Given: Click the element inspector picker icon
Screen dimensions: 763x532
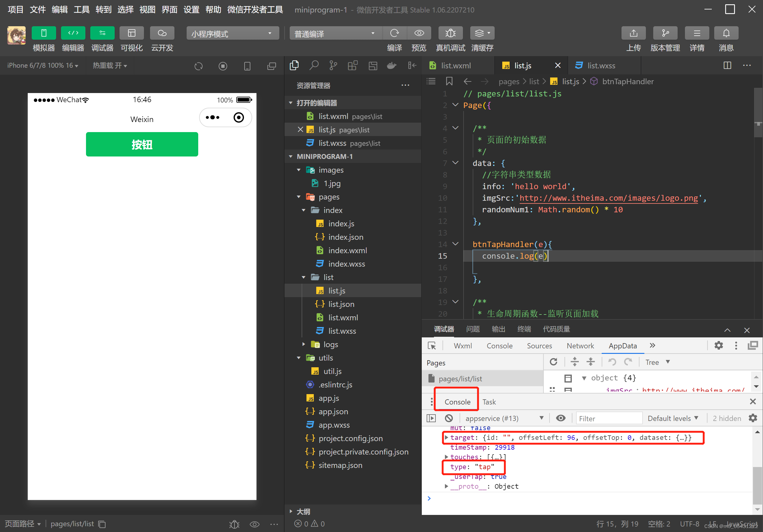Looking at the screenshot, I should [432, 346].
